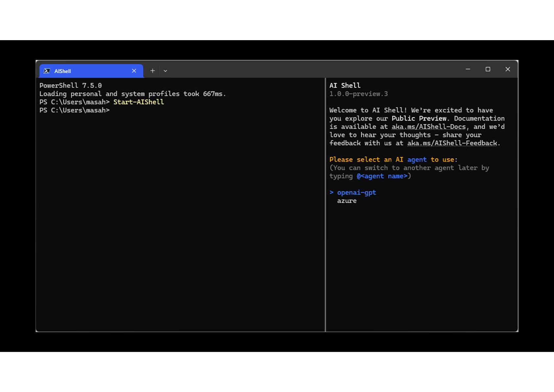This screenshot has height=392, width=554.
Task: Click the Start-AIShell command text
Action: [138, 102]
